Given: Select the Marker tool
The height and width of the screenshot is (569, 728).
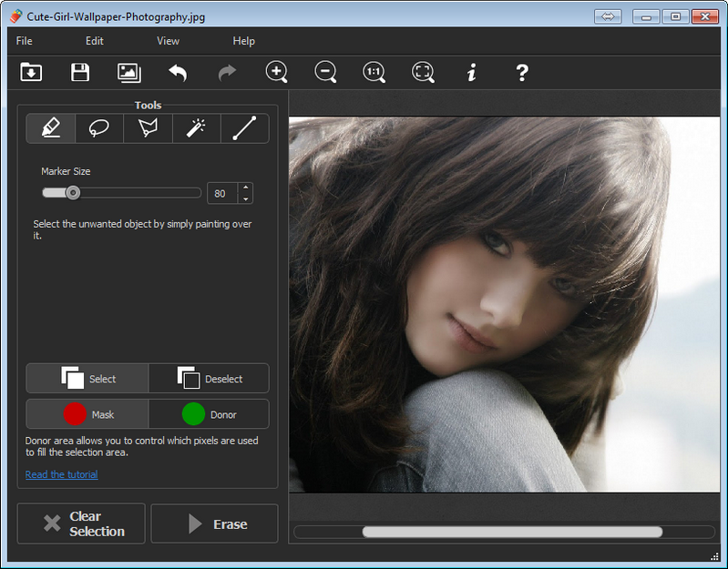Looking at the screenshot, I should (51, 128).
